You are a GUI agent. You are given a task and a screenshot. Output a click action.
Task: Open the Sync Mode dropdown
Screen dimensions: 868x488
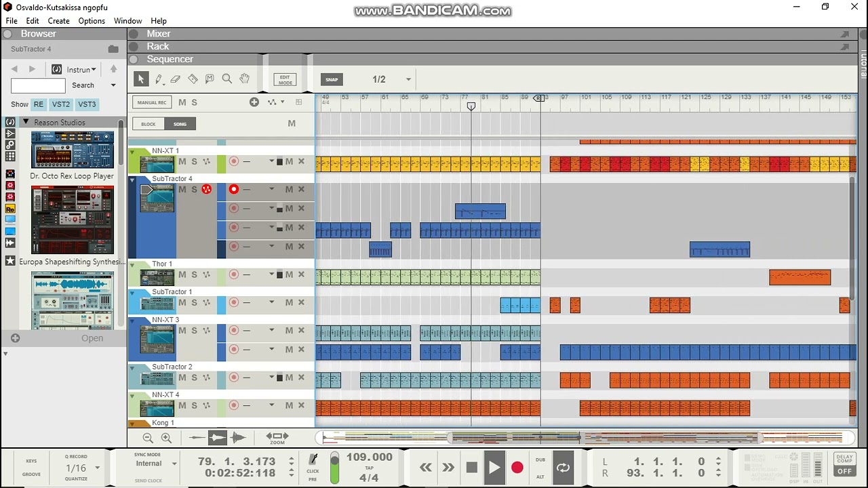point(174,464)
